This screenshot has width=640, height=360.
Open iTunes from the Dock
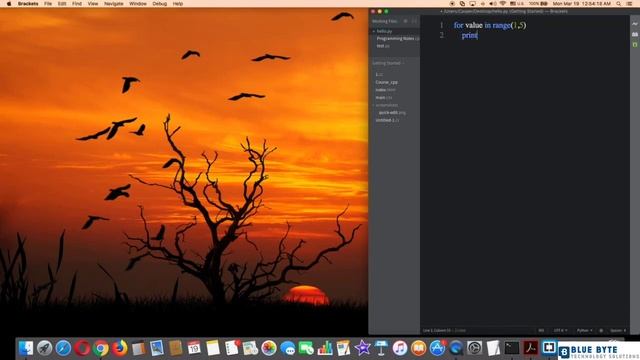(400, 348)
